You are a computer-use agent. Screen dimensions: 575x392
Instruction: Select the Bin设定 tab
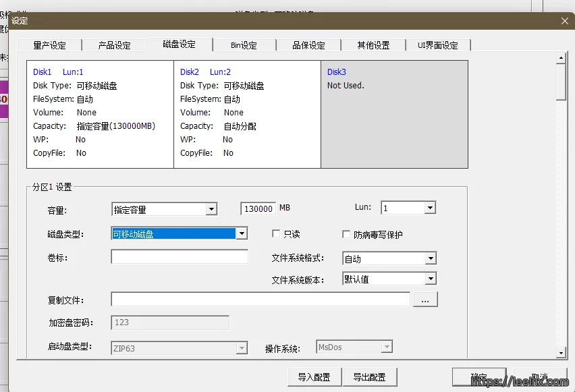coord(244,45)
